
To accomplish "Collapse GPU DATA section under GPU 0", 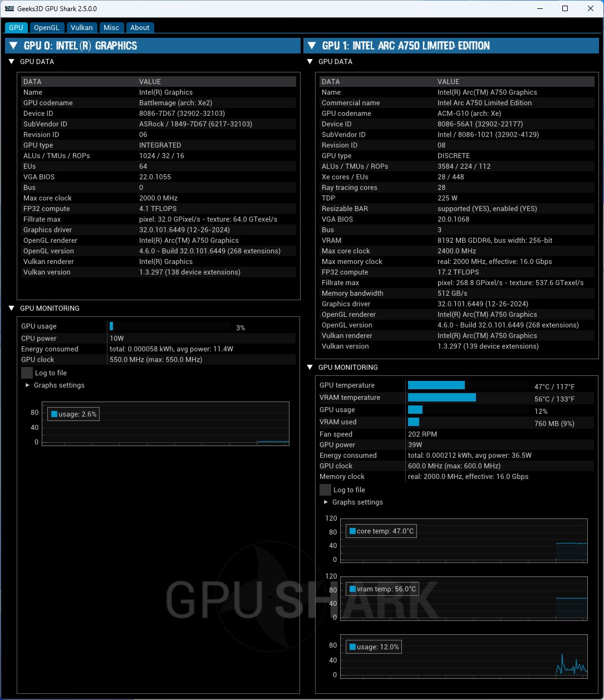I will pos(12,62).
